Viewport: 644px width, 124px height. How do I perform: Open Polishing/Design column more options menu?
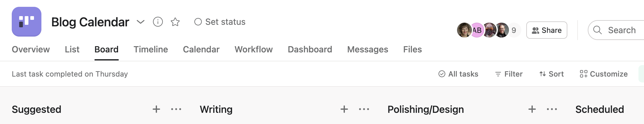pos(552,109)
